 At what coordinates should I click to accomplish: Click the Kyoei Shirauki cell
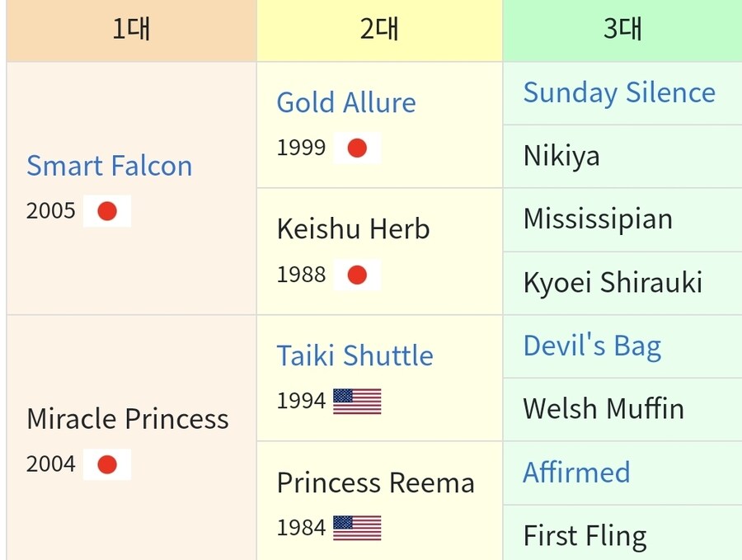tap(613, 283)
